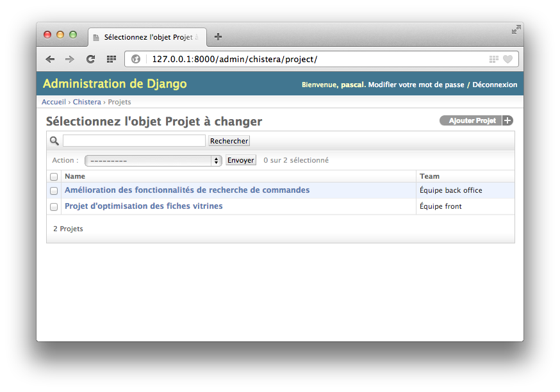The width and height of the screenshot is (560, 392).
Task: Click the 2 Projets count text
Action: coord(68,229)
